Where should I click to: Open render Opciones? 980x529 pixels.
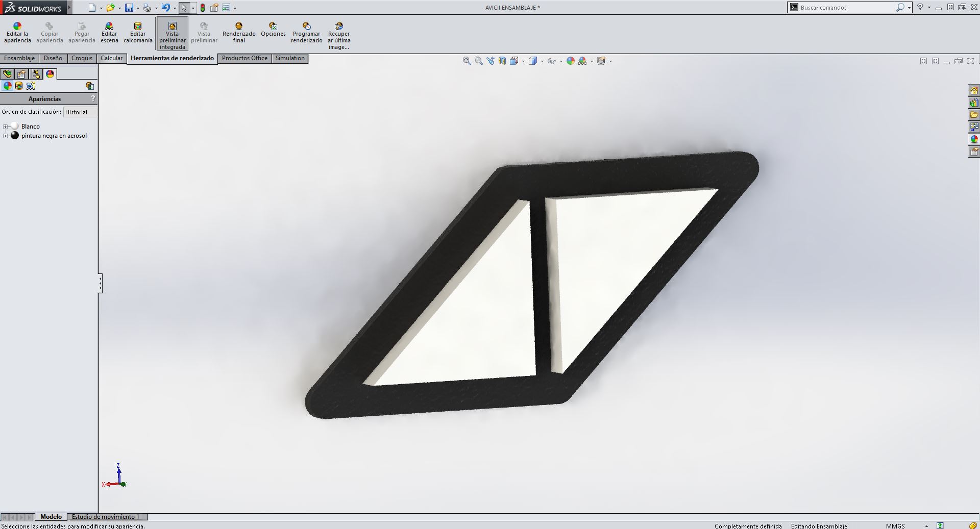click(273, 30)
